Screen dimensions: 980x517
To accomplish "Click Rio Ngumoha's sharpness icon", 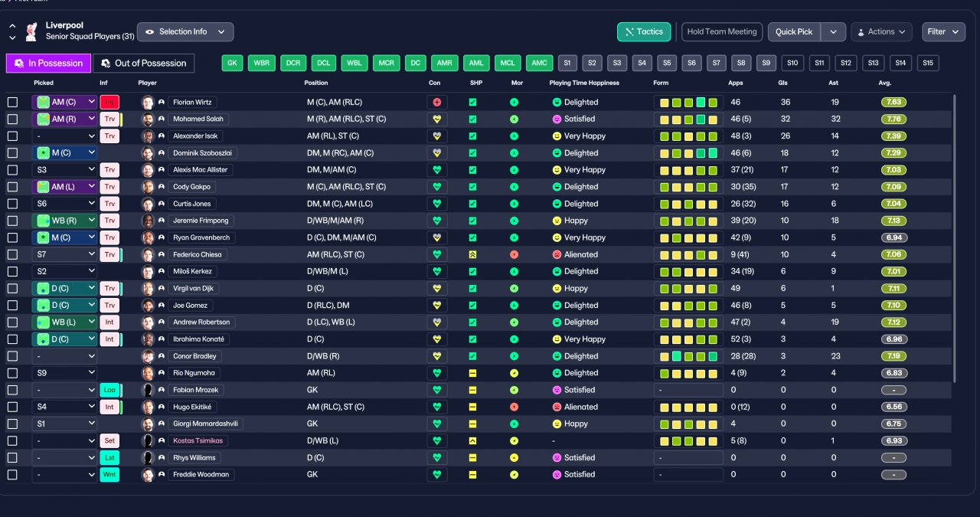I will point(473,373).
